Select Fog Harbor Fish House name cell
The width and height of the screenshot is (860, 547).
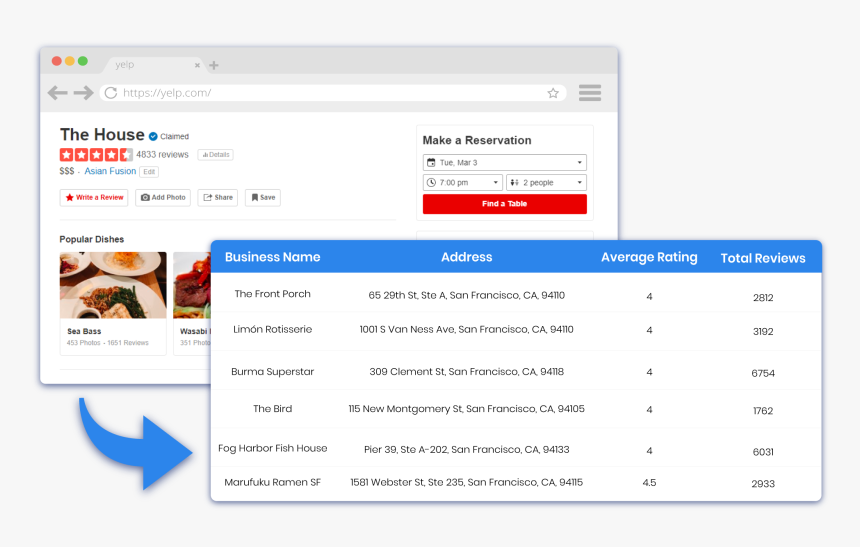pos(273,448)
